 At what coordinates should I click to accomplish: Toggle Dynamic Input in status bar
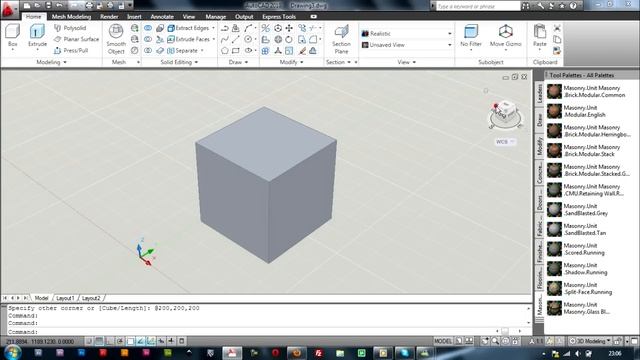[x=161, y=341]
